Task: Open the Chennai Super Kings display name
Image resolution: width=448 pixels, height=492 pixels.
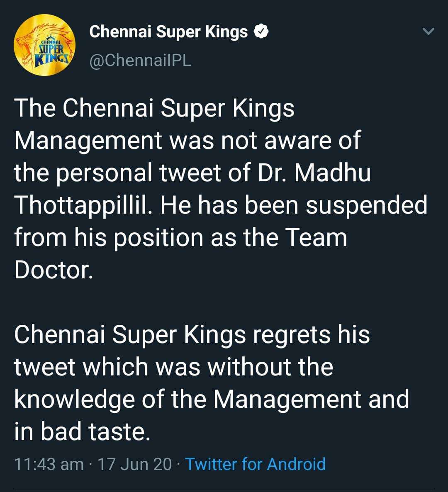Action: pos(168,32)
